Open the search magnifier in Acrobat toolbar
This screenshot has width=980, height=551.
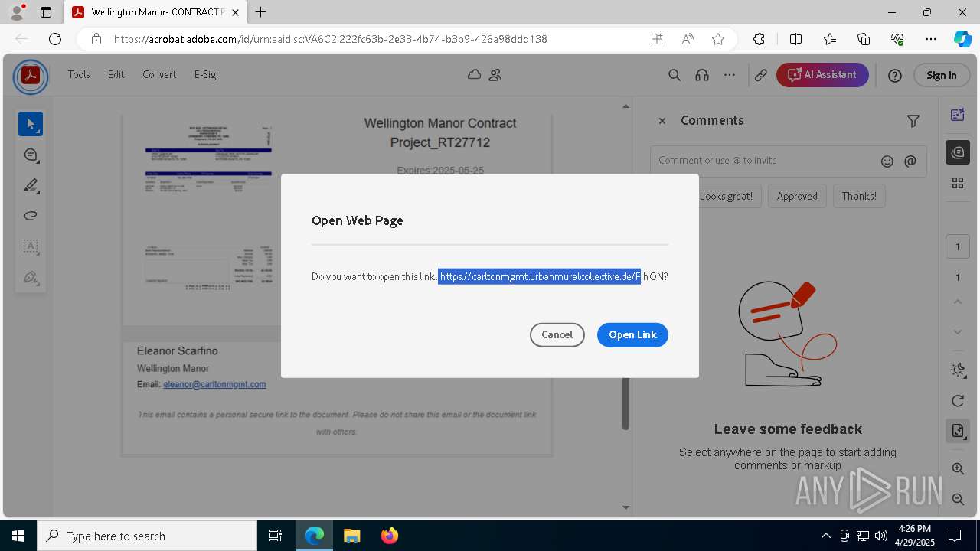pos(675,75)
